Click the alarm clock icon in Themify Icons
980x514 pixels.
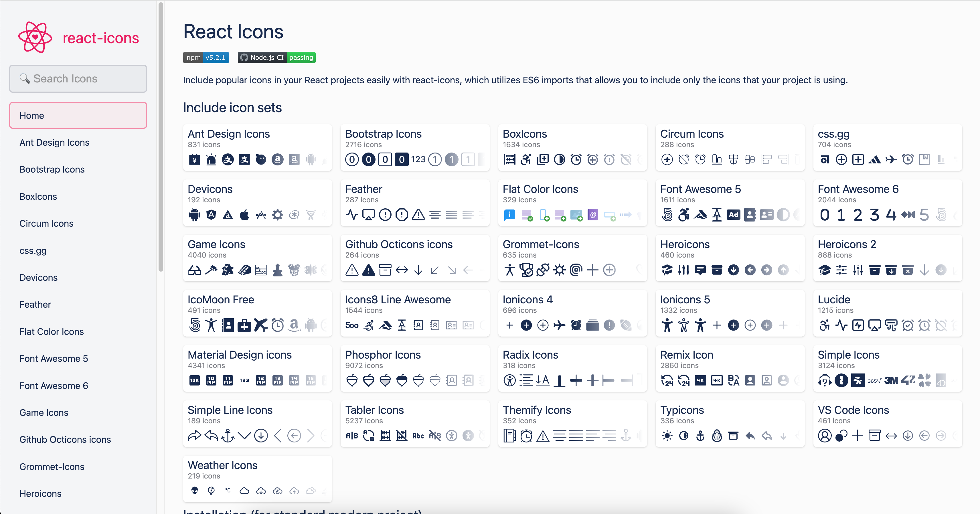coord(526,436)
